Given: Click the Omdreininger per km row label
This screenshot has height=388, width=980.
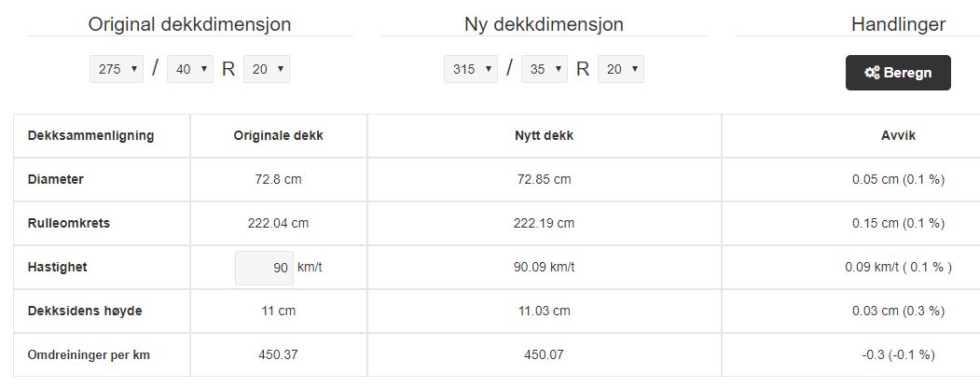Looking at the screenshot, I should point(89,354).
